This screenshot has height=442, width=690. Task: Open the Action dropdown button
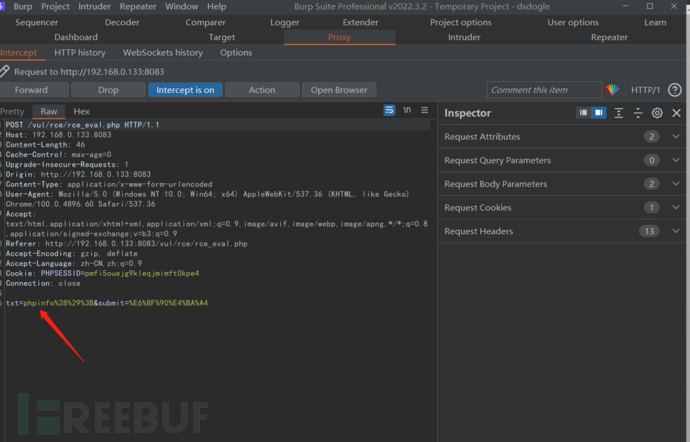coord(262,90)
